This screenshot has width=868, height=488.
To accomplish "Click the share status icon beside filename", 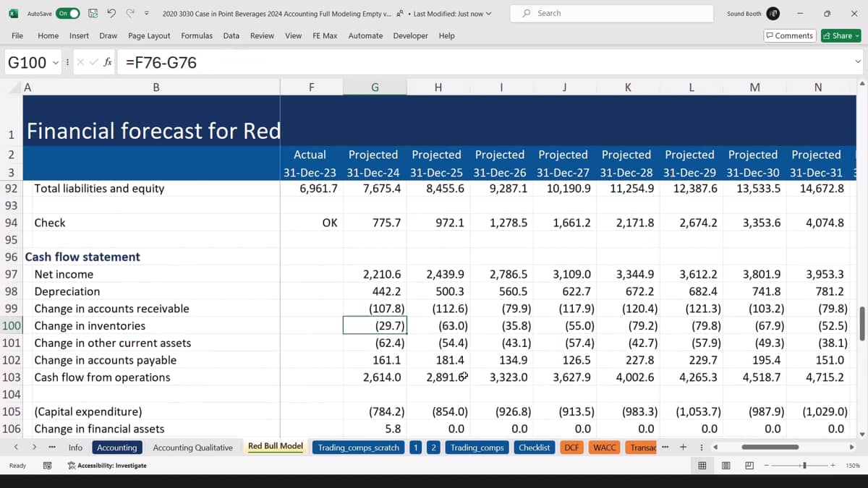I will point(400,13).
